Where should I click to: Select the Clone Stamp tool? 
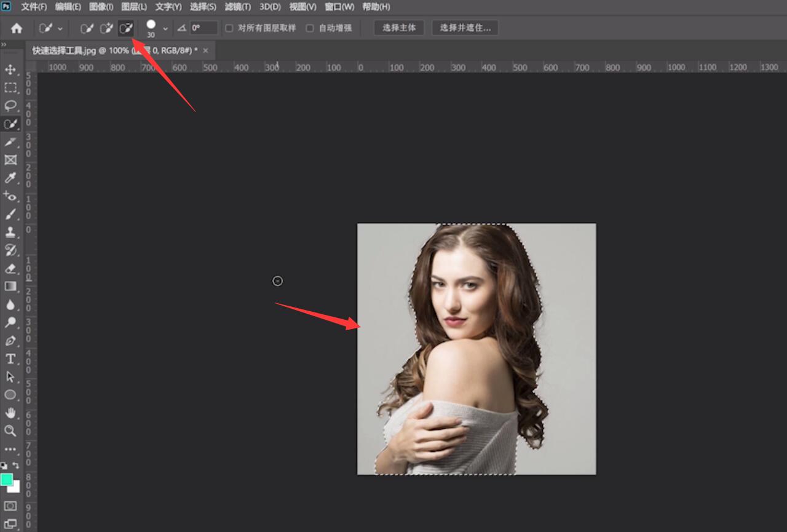pos(10,232)
